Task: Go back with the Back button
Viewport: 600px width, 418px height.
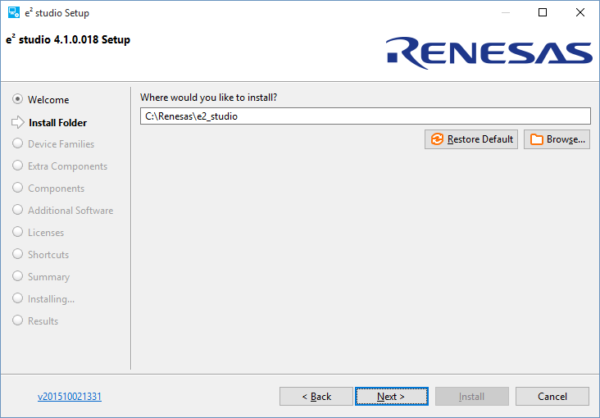Action: coord(317,396)
